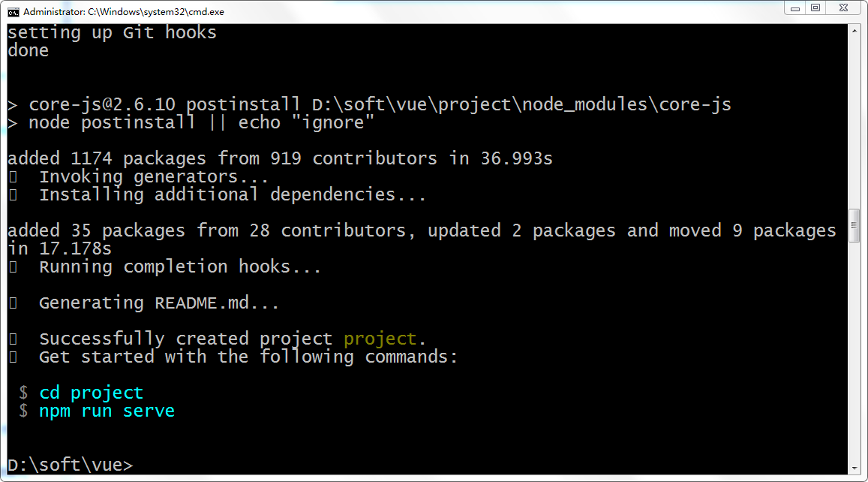Image resolution: width=868 pixels, height=482 pixels.
Task: Close the Administrator cmd.exe window
Action: coord(844,8)
